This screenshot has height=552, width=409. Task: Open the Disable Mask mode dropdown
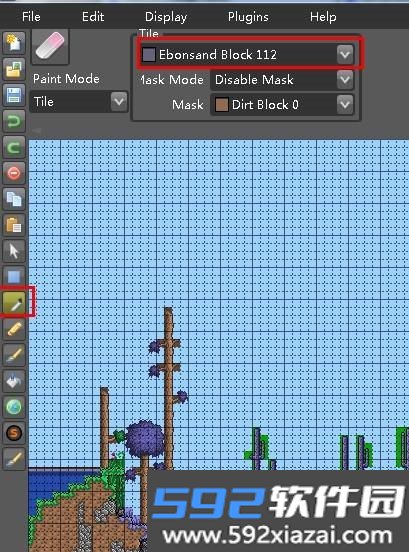[282, 80]
